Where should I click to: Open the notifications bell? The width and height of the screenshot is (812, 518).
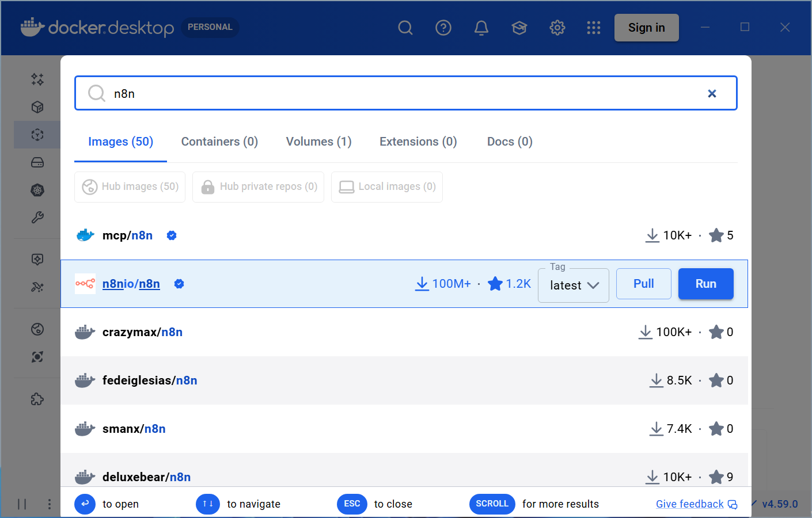point(481,27)
